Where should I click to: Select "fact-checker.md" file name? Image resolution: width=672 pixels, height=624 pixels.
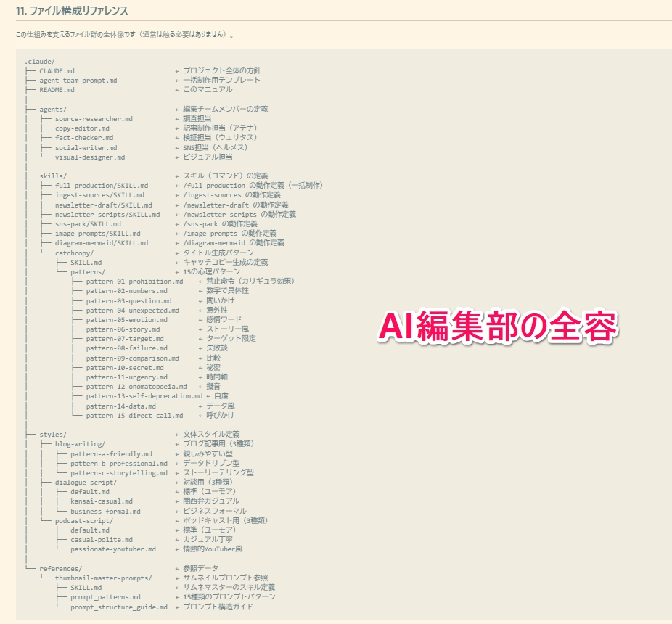point(84,138)
